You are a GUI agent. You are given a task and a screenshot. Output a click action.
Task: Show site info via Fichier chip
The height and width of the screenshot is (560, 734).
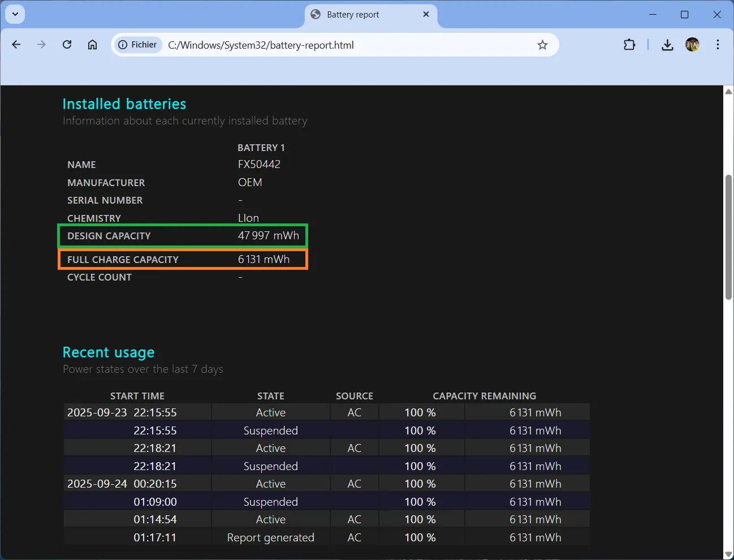tap(137, 45)
